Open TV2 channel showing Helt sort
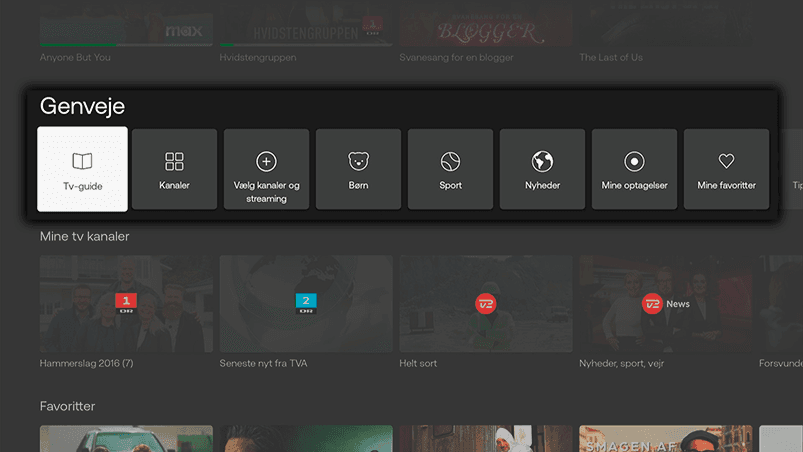 [486, 304]
